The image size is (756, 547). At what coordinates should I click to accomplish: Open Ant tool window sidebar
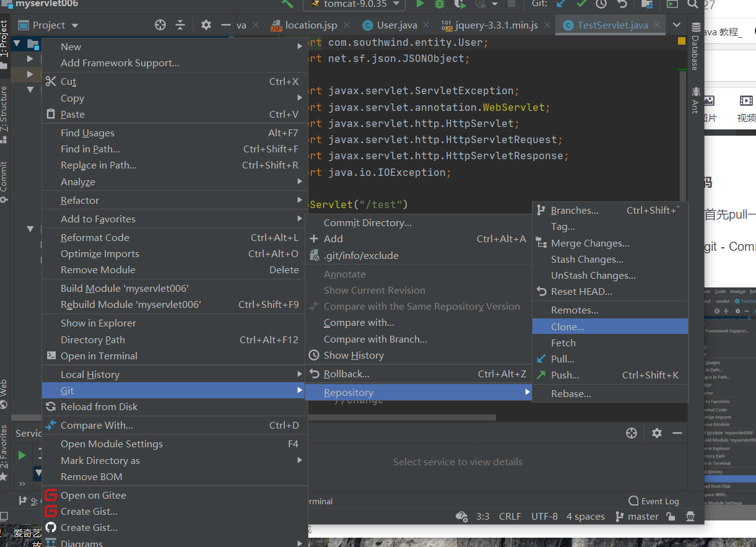point(696,100)
